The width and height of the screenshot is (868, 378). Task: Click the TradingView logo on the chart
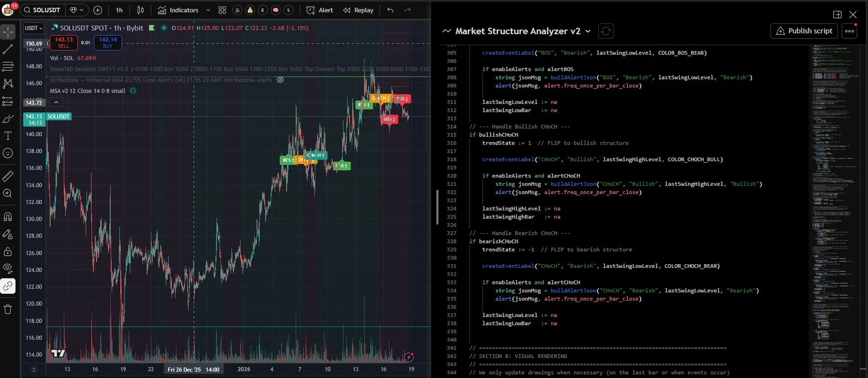tap(58, 353)
